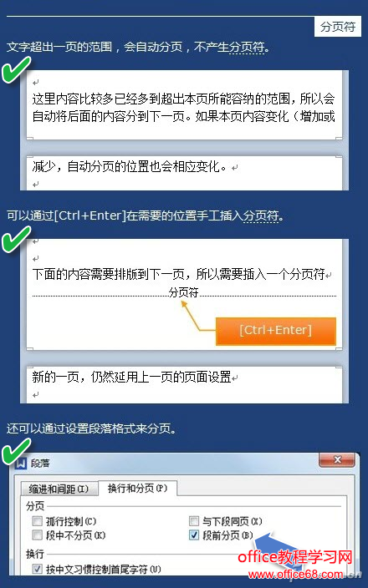Toggle 按中文习惯控制首尾字符(U) checkbox
Image resolution: width=368 pixels, height=588 pixels.
pos(37,569)
